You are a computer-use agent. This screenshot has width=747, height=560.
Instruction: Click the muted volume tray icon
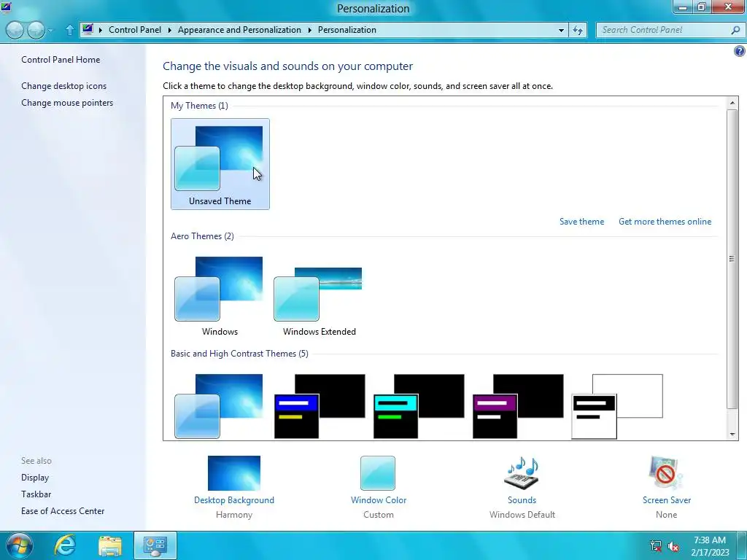673,545
